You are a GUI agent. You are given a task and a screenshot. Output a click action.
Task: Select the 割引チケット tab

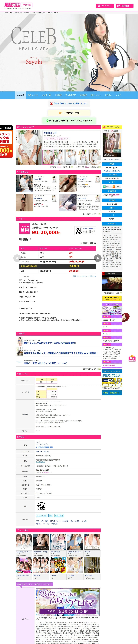(95, 95)
